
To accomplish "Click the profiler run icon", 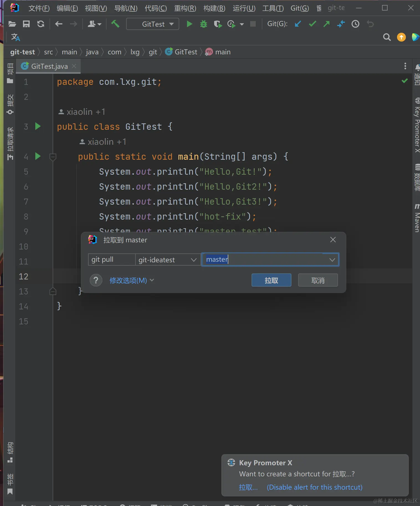I will (x=231, y=24).
